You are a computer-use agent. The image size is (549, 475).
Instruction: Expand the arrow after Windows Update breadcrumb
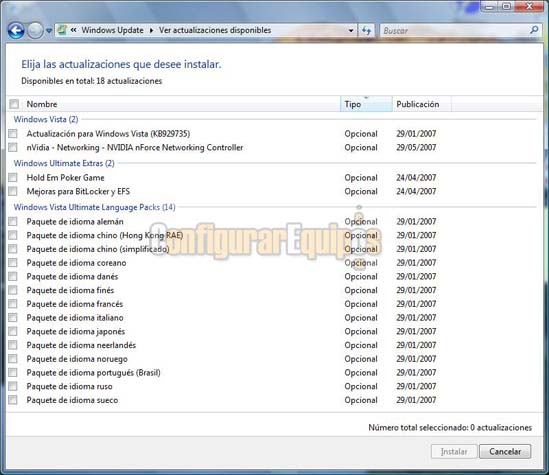[x=151, y=30]
